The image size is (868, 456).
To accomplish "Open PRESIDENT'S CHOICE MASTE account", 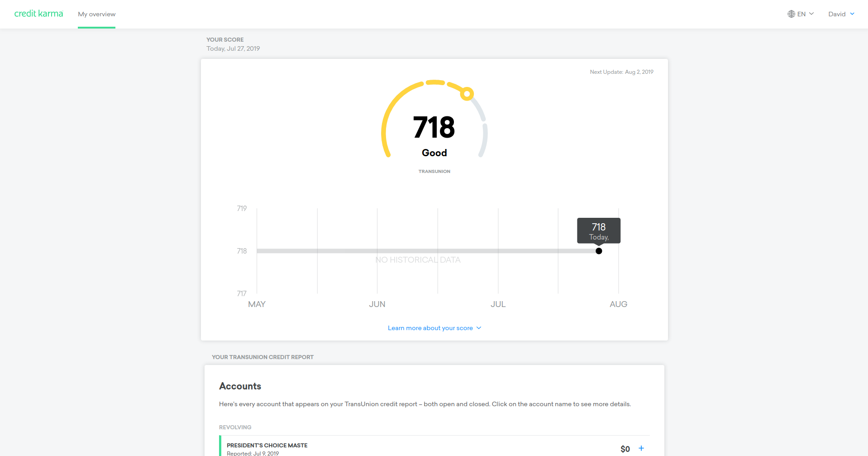I will (x=267, y=446).
